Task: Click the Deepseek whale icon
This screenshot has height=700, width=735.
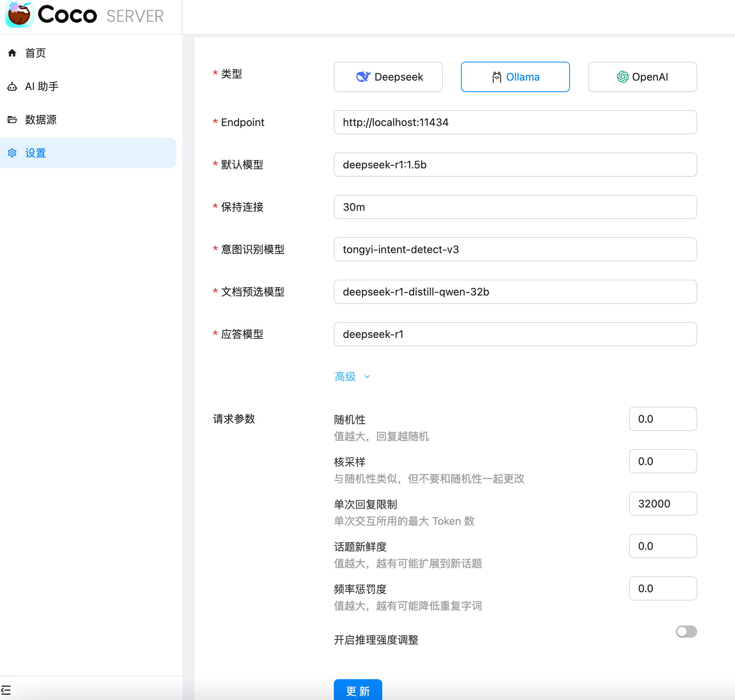Action: (363, 77)
